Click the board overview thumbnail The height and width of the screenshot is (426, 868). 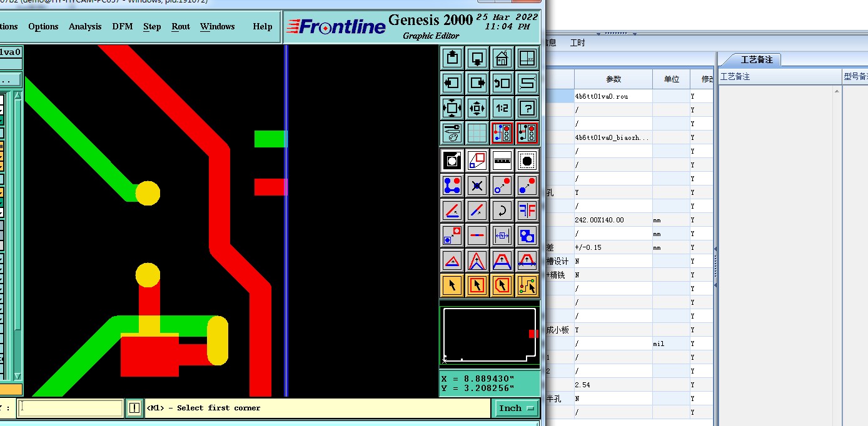pyautogui.click(x=490, y=336)
